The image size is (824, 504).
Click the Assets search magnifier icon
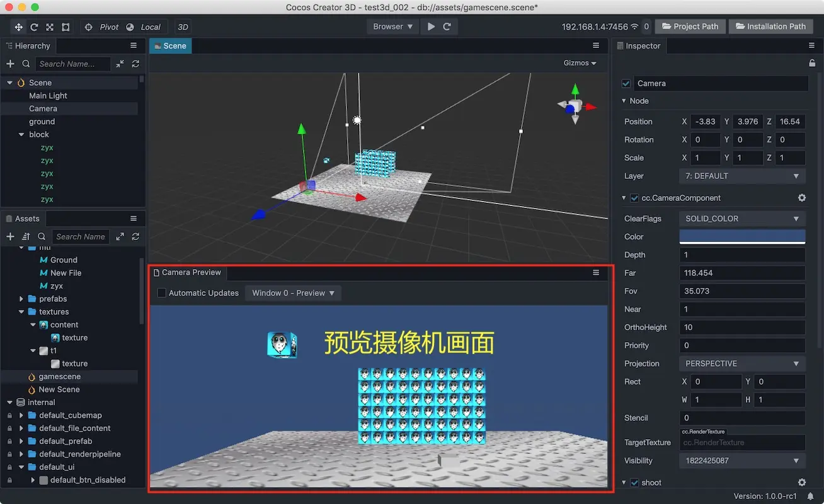point(42,236)
